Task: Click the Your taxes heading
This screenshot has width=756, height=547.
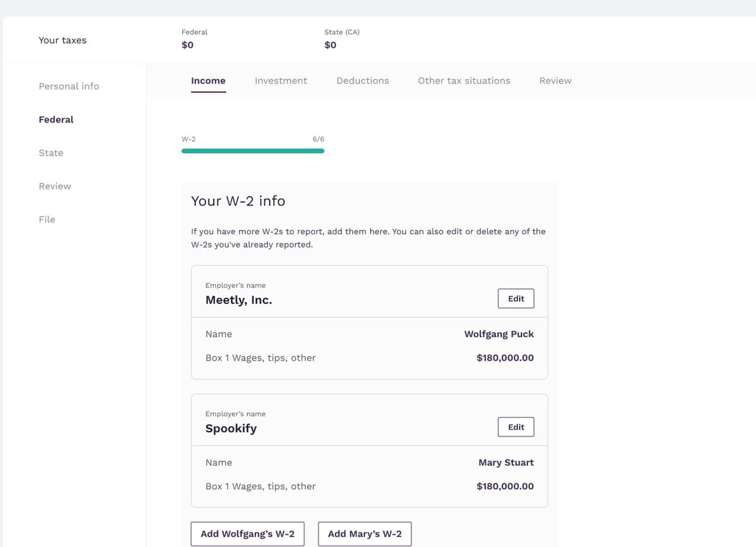Action: (x=62, y=40)
